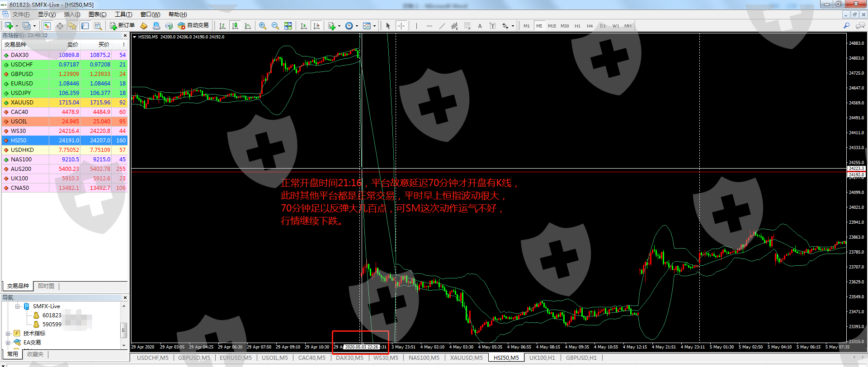
Task: Switch chart to bar chart icon
Action: click(x=222, y=26)
